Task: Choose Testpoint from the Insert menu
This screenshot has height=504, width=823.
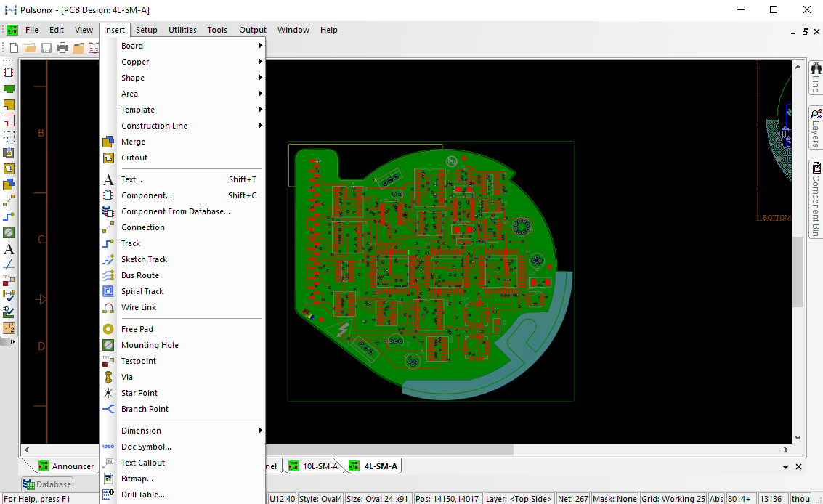Action: pyautogui.click(x=182, y=361)
